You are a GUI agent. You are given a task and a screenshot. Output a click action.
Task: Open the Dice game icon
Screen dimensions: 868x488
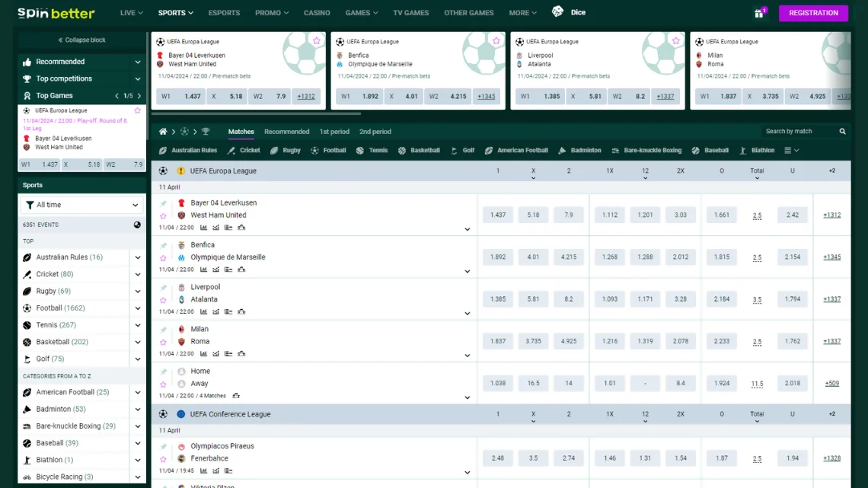tap(557, 11)
